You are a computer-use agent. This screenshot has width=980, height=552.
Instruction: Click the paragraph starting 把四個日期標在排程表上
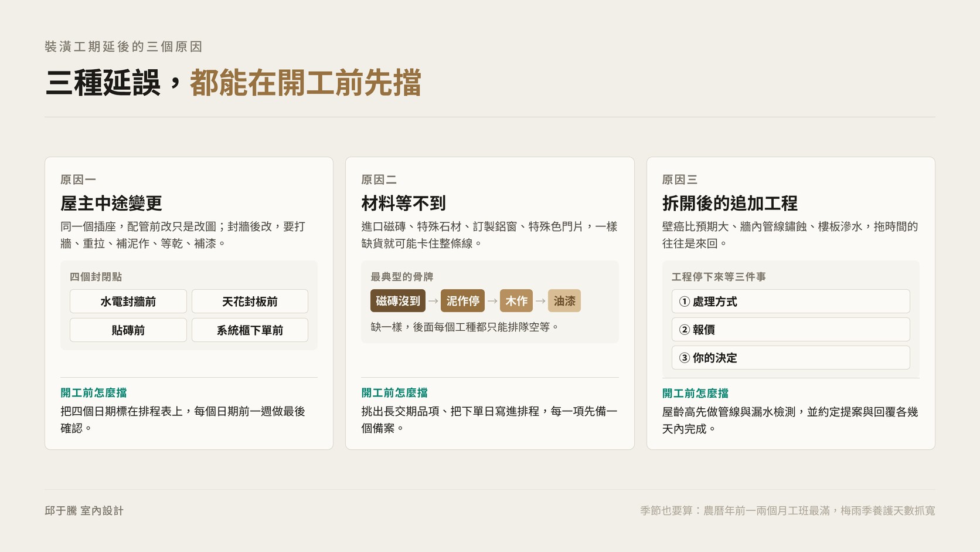pos(183,419)
